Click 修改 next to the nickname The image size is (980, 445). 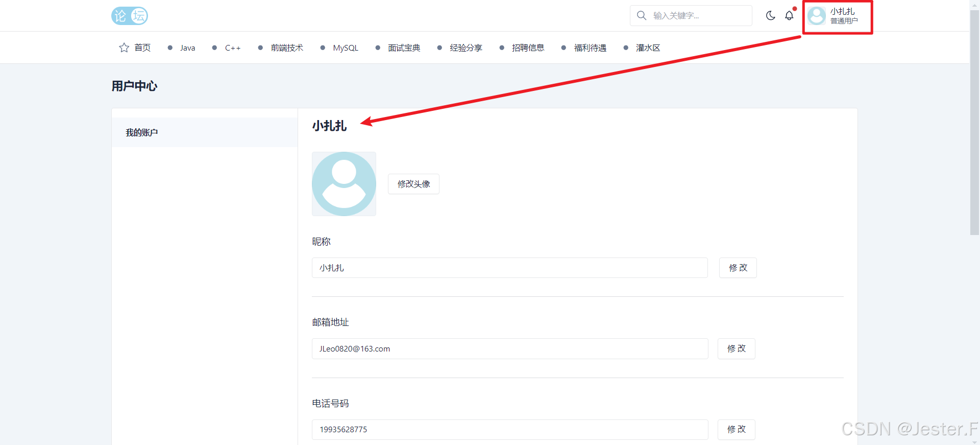(738, 268)
